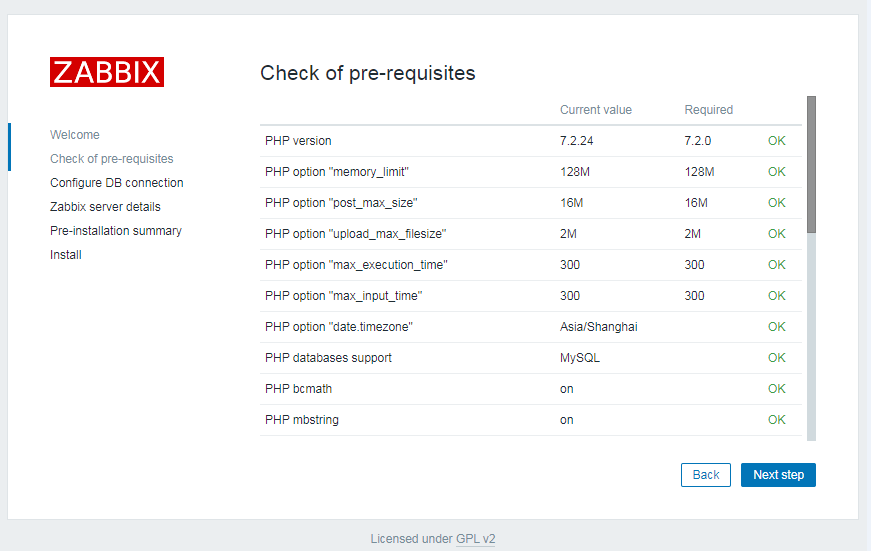Click the PHP version row label

point(298,141)
